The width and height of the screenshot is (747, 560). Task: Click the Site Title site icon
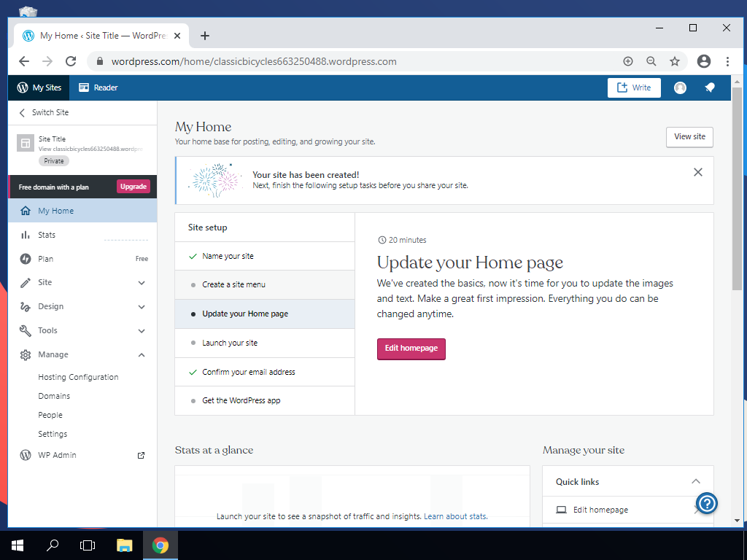click(26, 143)
